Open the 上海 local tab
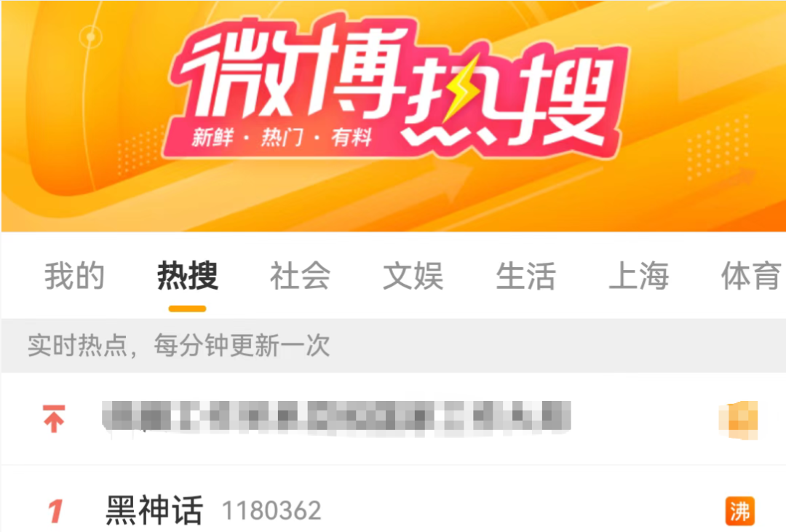This screenshot has width=786, height=532. point(639,276)
